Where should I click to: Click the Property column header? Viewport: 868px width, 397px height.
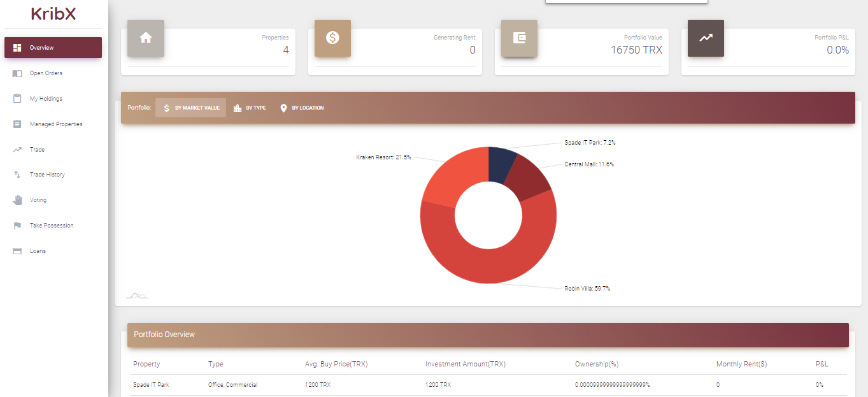coord(146,364)
